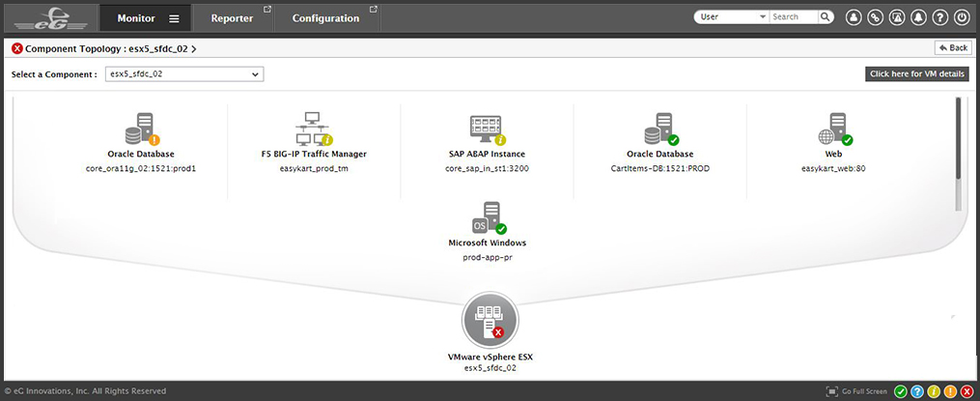
Task: Select the Oracle Database CartItems-DB icon
Action: (661, 129)
